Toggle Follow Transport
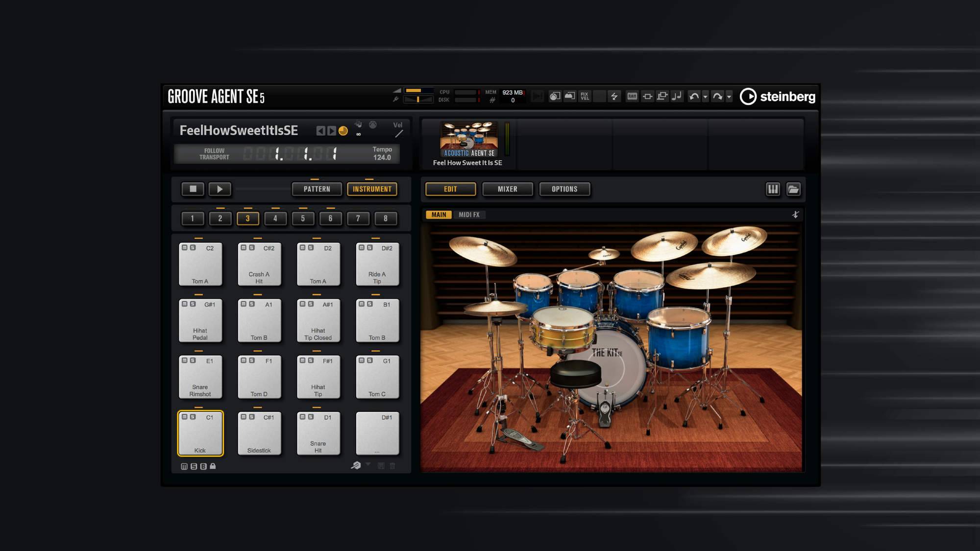 (214, 154)
